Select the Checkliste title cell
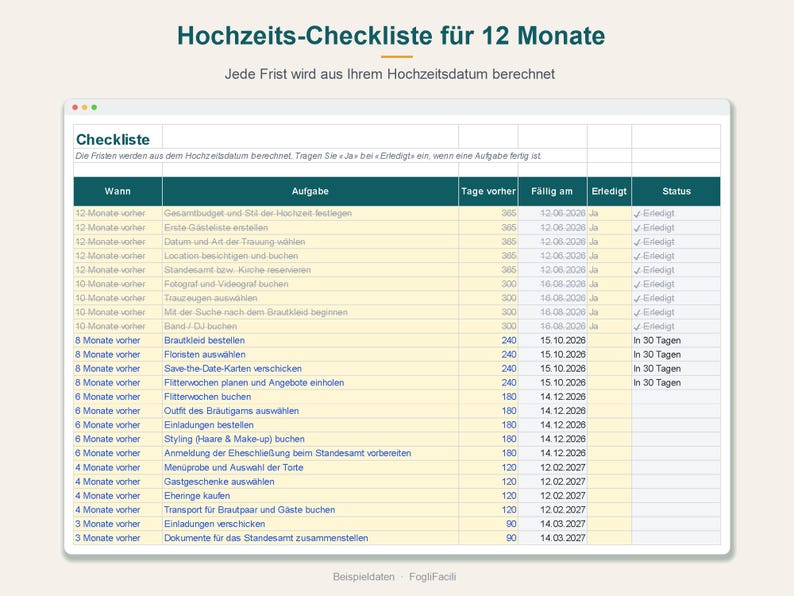The width and height of the screenshot is (794, 596). pos(118,137)
